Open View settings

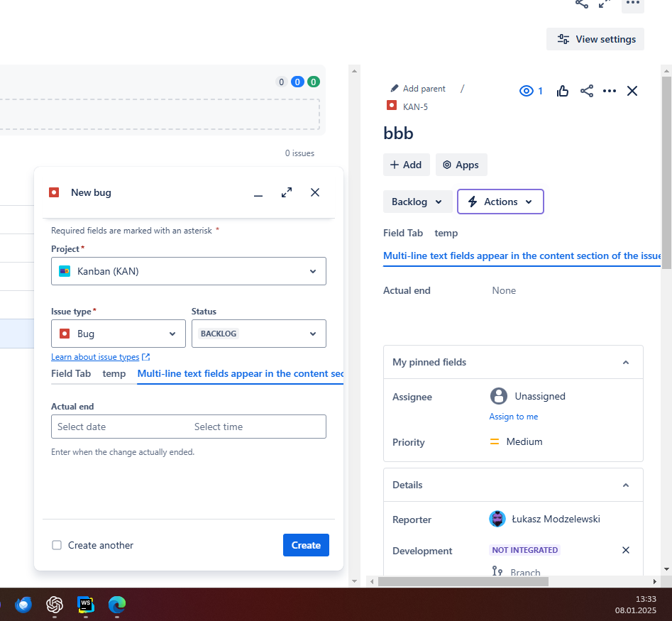coord(595,39)
